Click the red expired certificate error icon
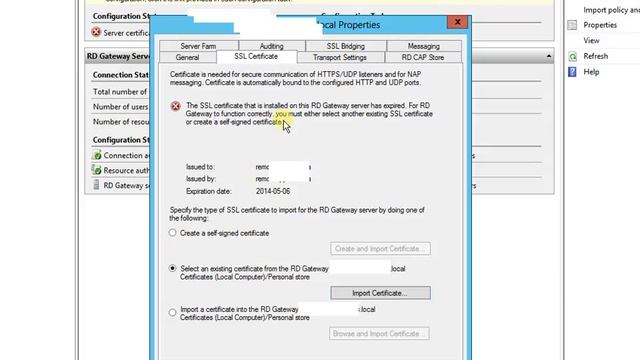Image resolution: width=640 pixels, height=360 pixels. click(x=176, y=107)
